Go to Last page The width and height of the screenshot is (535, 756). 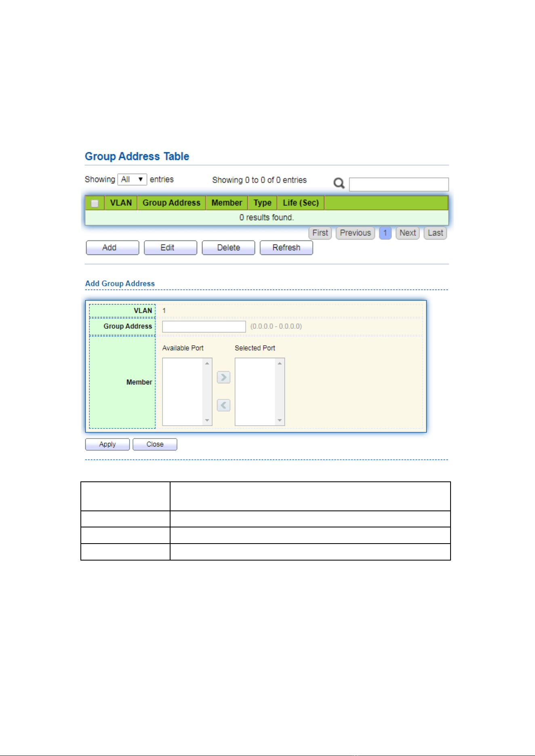tap(435, 233)
